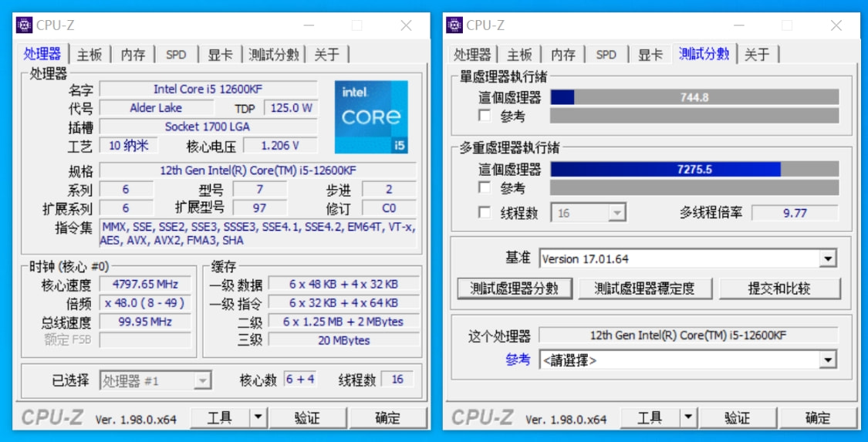Click the CPU-Z app icon in left window title bar

tap(24, 25)
